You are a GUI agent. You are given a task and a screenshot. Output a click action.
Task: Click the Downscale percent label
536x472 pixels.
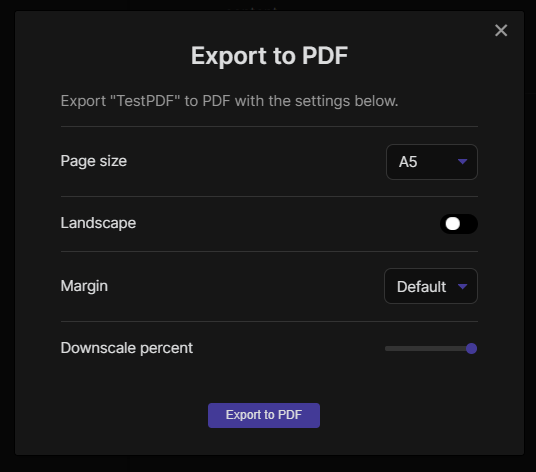(126, 348)
